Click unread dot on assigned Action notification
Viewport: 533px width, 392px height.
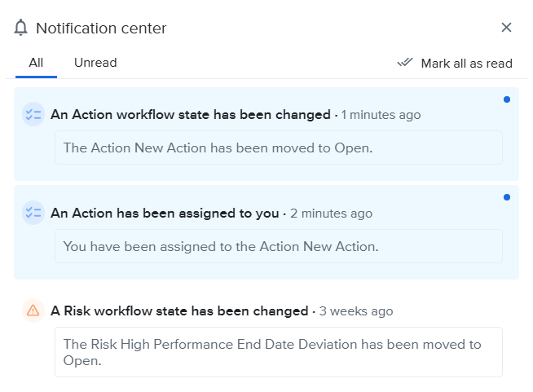tap(507, 197)
